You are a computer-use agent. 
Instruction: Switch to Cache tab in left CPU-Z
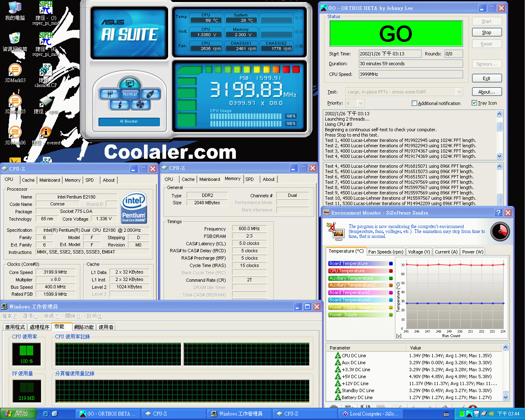28,180
